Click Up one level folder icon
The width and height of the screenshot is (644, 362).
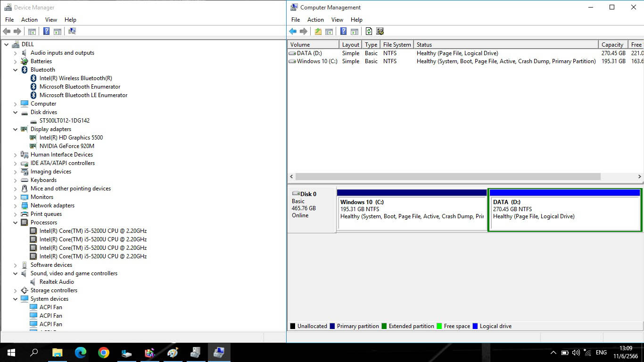pyautogui.click(x=318, y=32)
